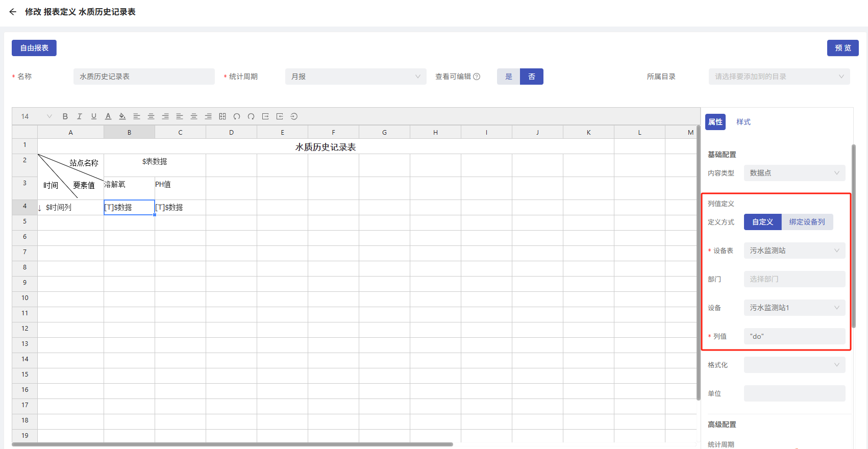
Task: Set 查看可编辑 to 是
Action: pyautogui.click(x=509, y=77)
